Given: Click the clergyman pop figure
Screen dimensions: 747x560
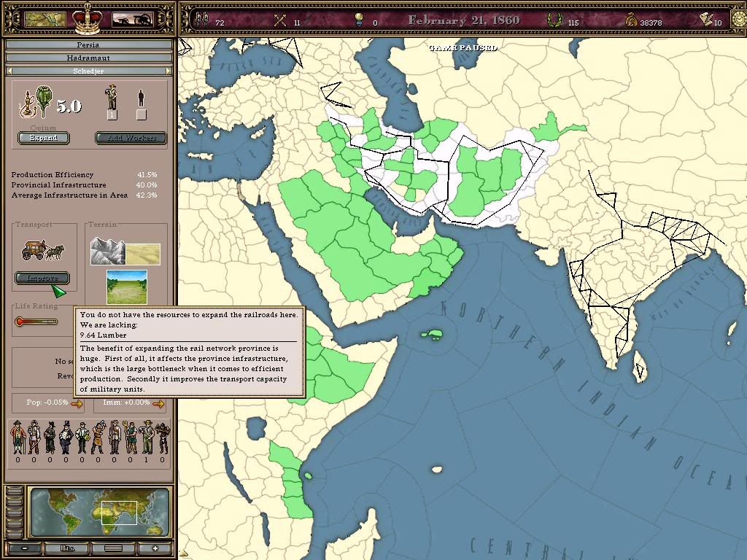Looking at the screenshot, I should point(50,438).
